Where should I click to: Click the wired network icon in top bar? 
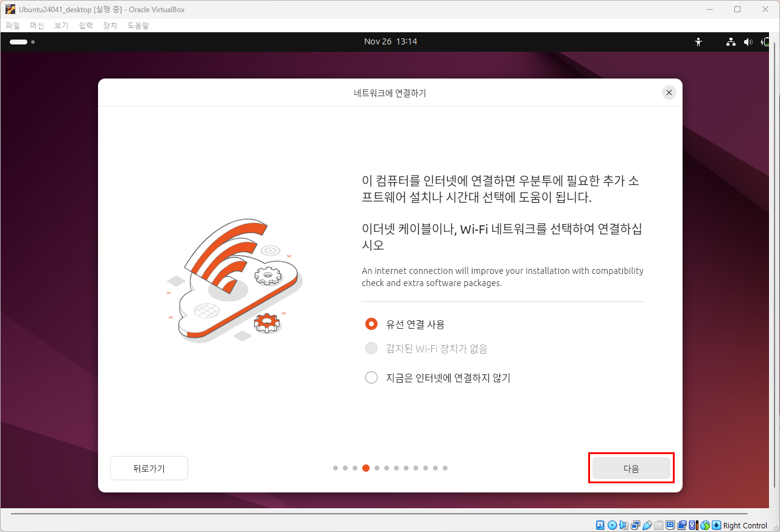tap(731, 42)
